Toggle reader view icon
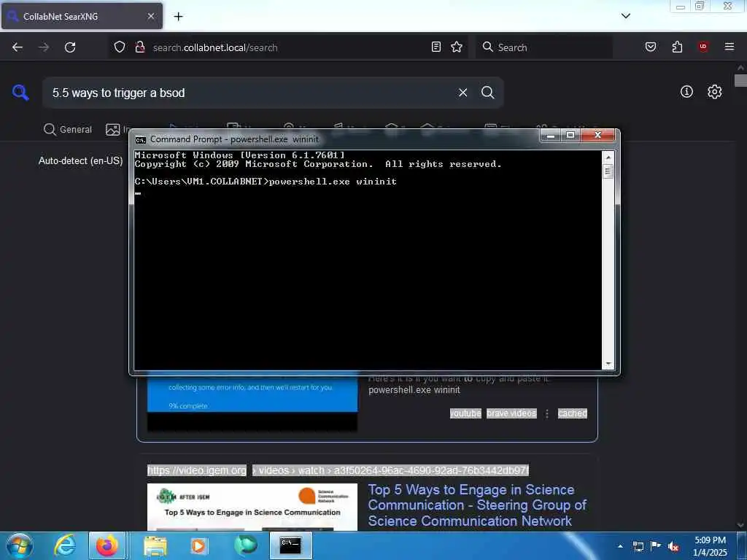Viewport: 747px width, 560px height. 436,47
